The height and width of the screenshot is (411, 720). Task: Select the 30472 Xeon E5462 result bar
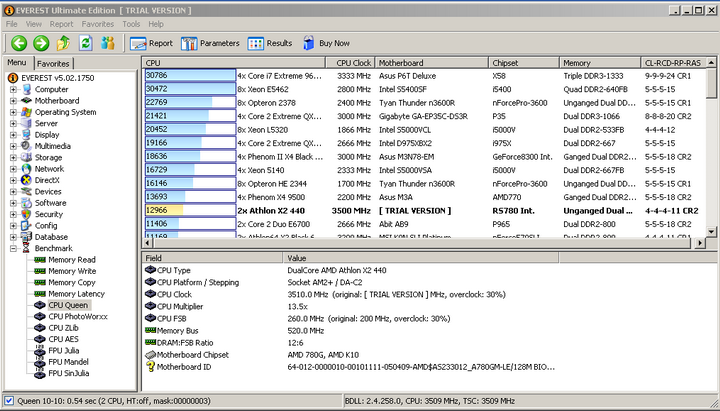click(x=190, y=89)
